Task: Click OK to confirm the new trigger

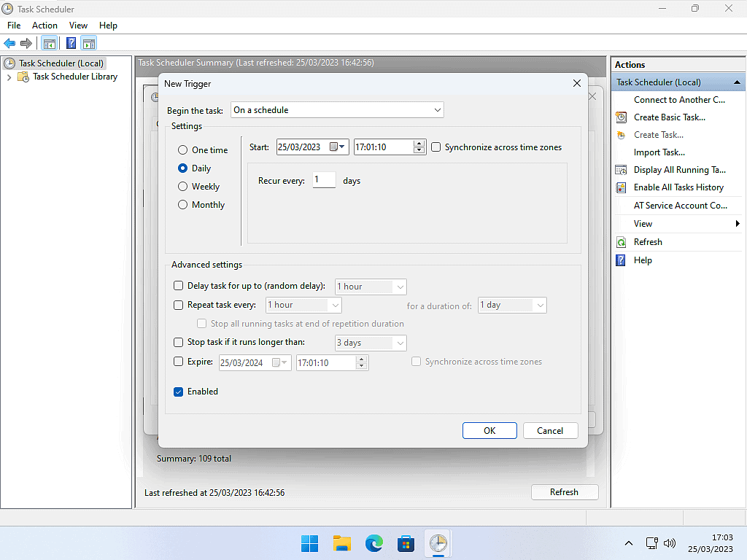Action: pos(489,431)
